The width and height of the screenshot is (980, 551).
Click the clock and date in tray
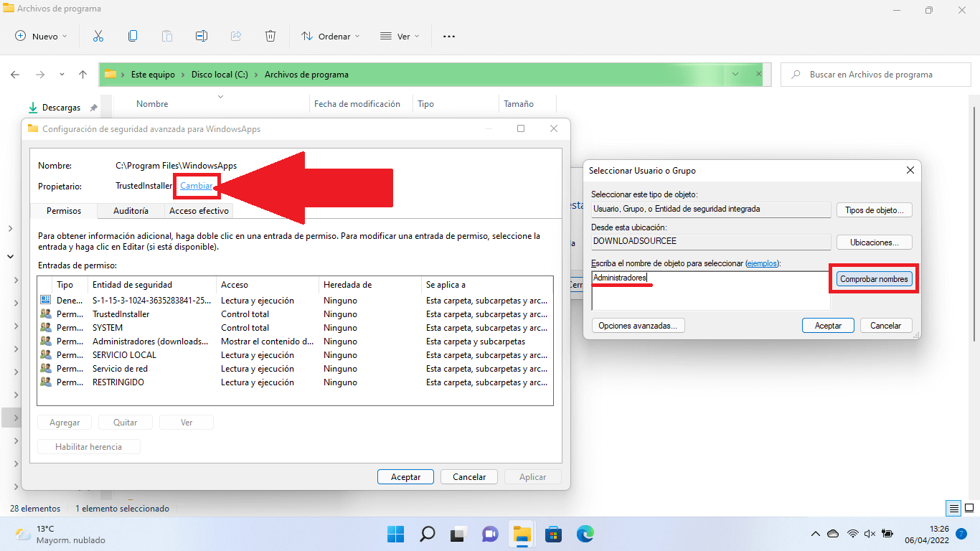coord(928,534)
